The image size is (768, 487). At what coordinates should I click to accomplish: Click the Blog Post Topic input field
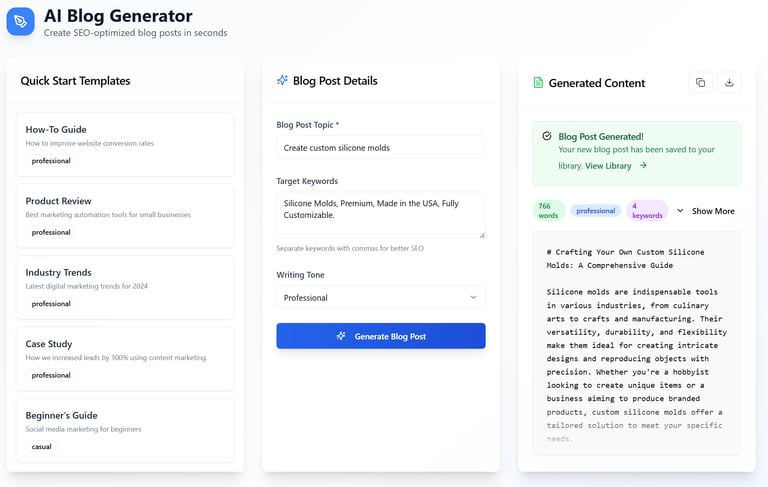click(380, 147)
